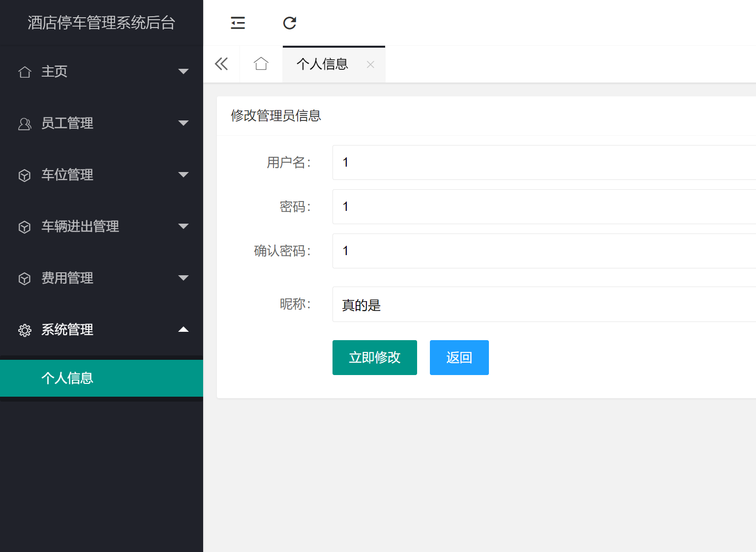Open the 员工管理 sidebar menu
The width and height of the screenshot is (756, 552).
point(101,123)
